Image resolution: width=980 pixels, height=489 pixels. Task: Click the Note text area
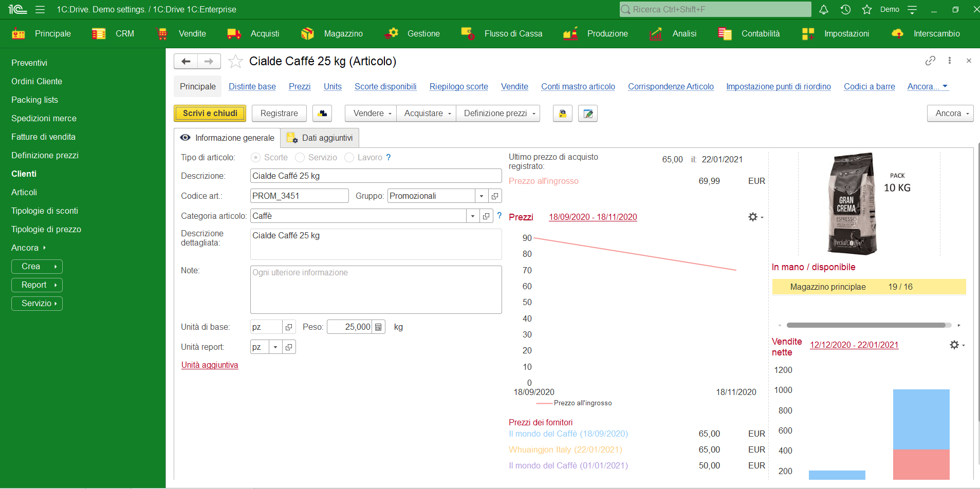point(376,290)
